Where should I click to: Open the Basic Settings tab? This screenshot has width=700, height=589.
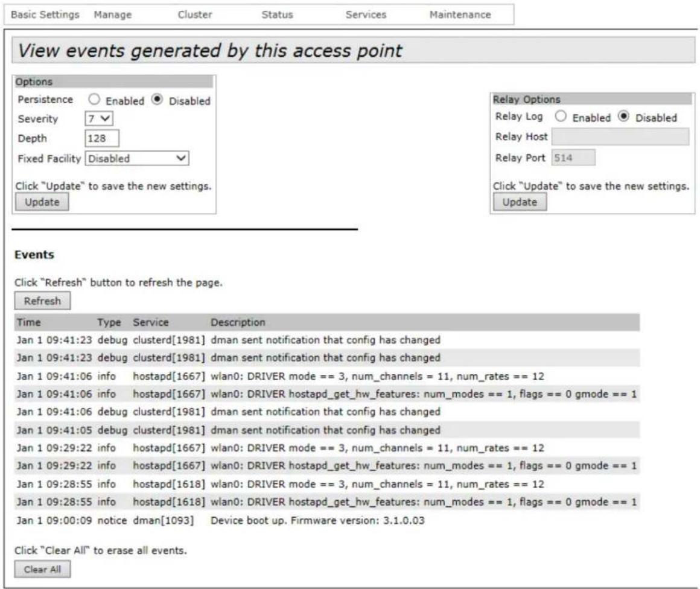point(45,14)
